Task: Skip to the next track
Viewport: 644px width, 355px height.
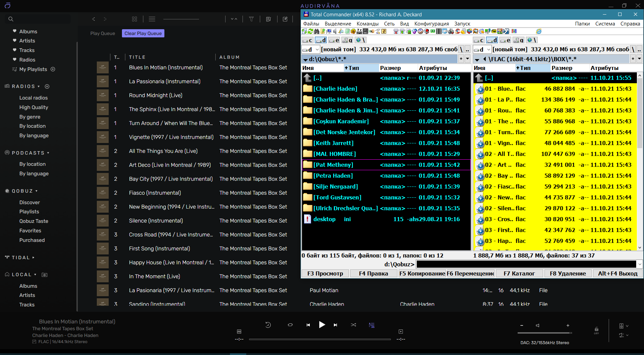Action: (336, 325)
